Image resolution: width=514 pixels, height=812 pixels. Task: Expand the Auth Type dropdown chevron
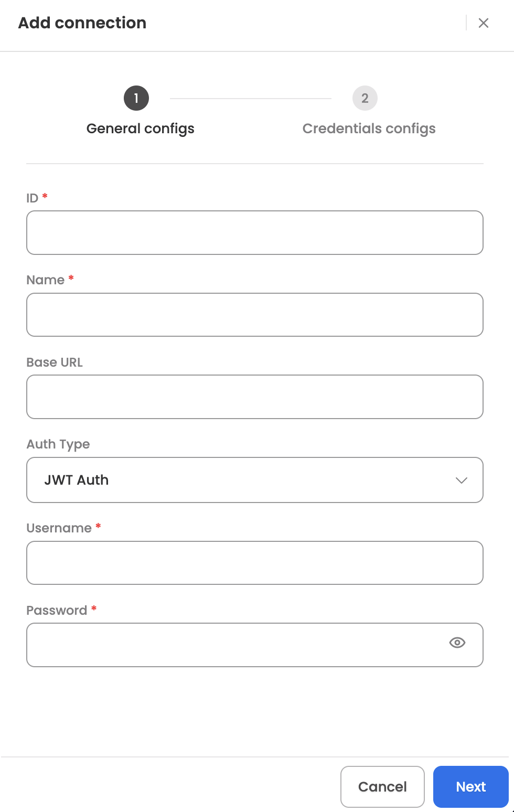462,480
